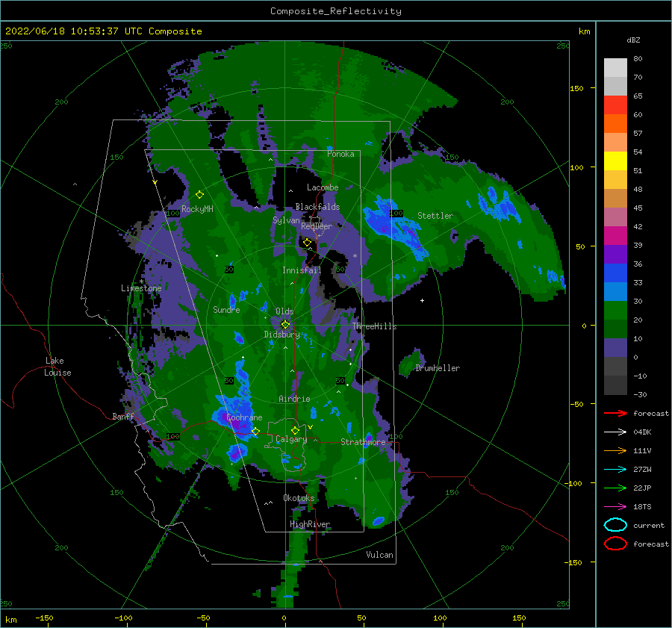This screenshot has width=672, height=628.
Task: Click the Composite_Reflectivity title
Action: point(336,11)
